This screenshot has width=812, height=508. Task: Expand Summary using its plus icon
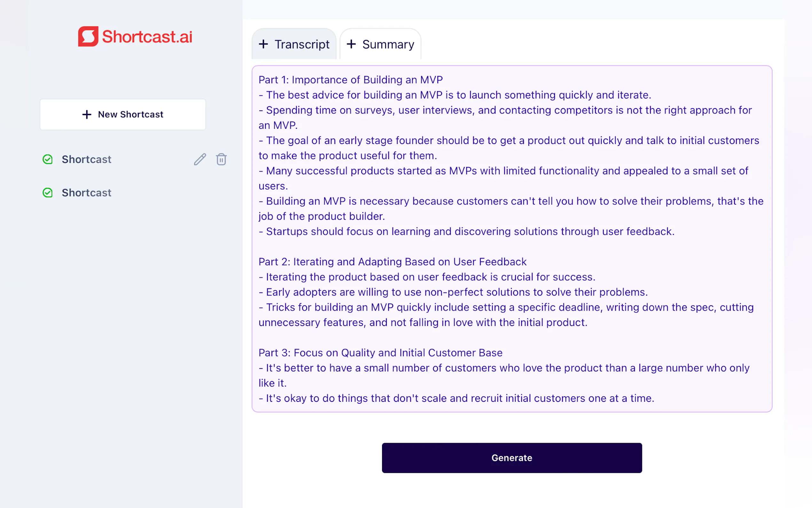[x=351, y=44]
